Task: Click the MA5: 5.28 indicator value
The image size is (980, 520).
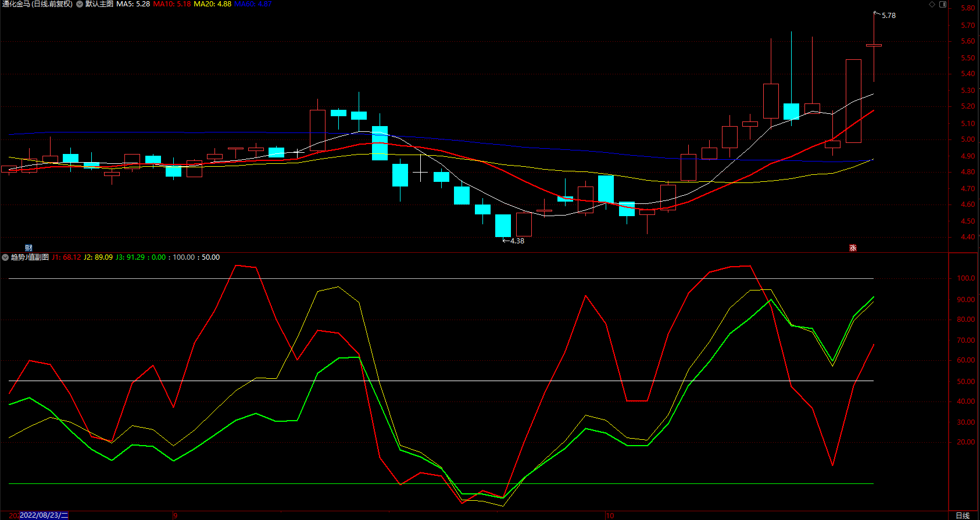Action: 133,4
